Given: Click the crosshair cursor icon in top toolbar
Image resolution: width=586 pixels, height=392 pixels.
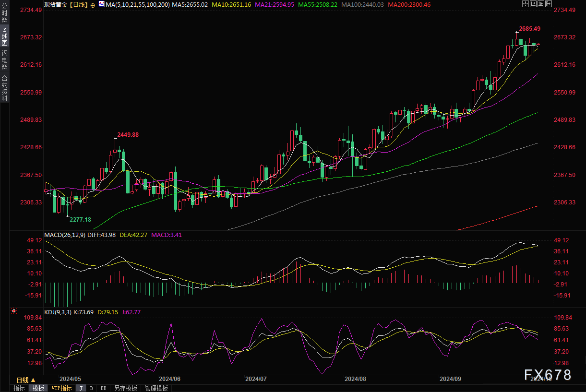Looking at the screenshot, I should 525,4.
